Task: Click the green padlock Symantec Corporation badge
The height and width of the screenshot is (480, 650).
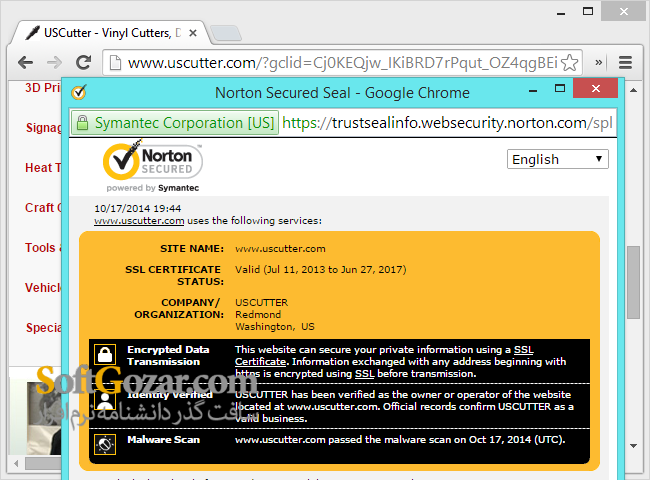Action: [x=175, y=123]
